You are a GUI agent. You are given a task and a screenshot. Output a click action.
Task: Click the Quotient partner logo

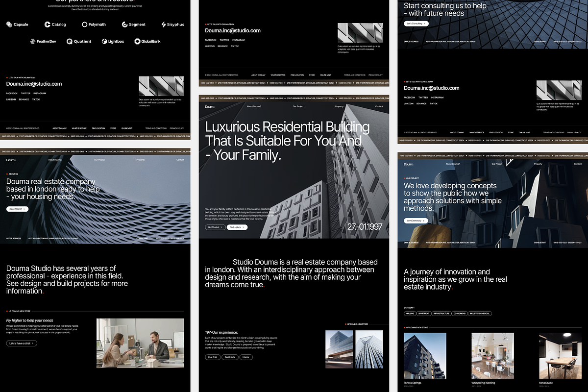79,42
